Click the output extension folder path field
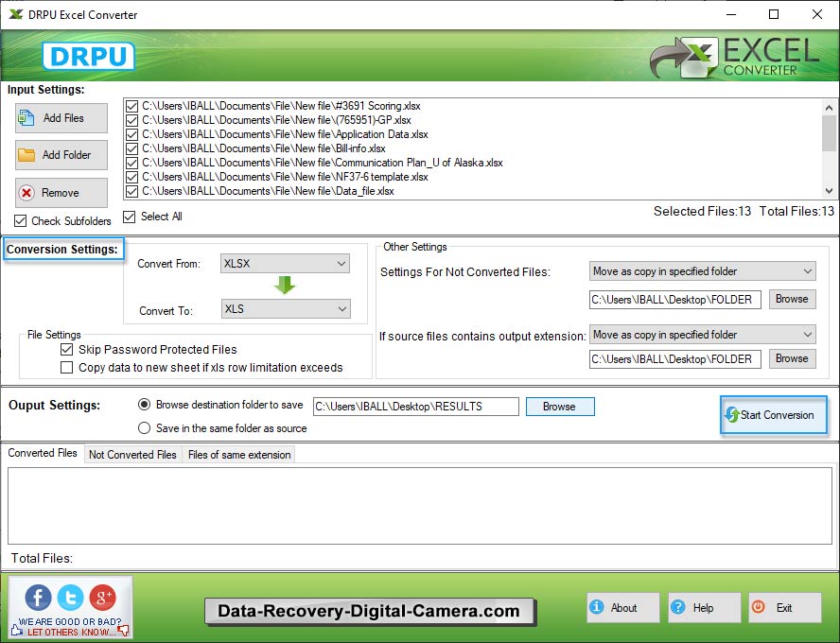 coord(675,358)
